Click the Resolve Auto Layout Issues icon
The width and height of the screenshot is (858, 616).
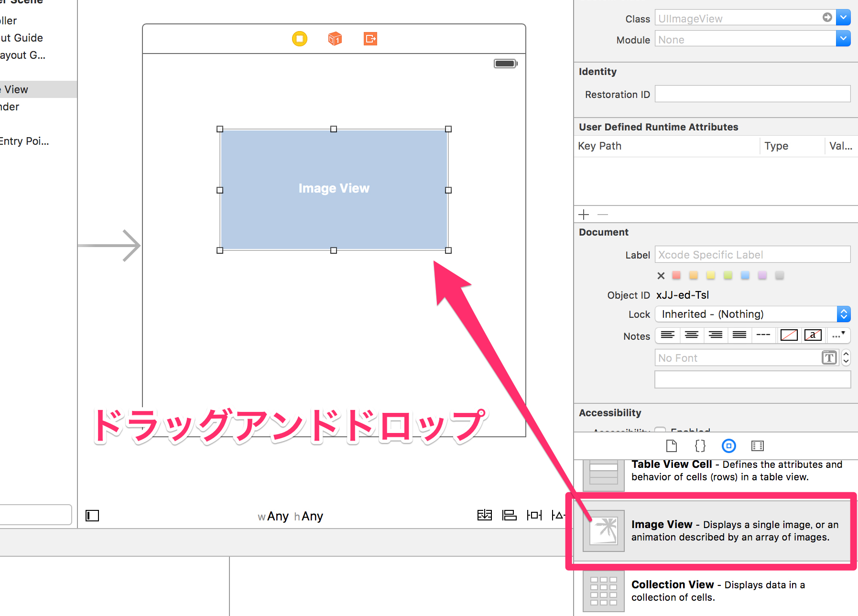558,515
